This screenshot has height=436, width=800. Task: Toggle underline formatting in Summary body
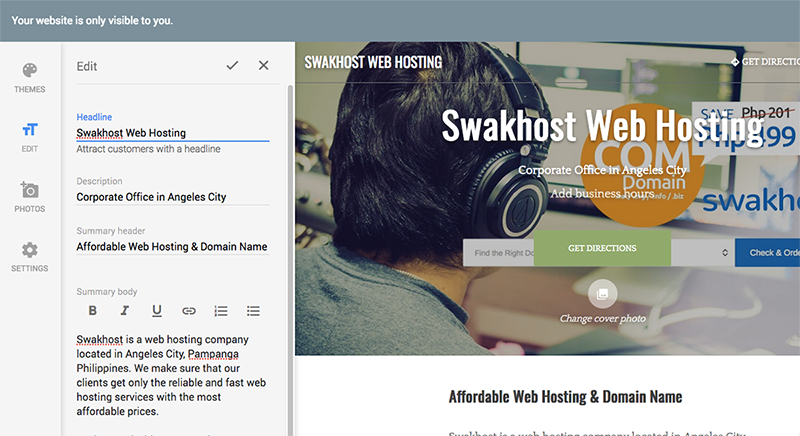157,311
